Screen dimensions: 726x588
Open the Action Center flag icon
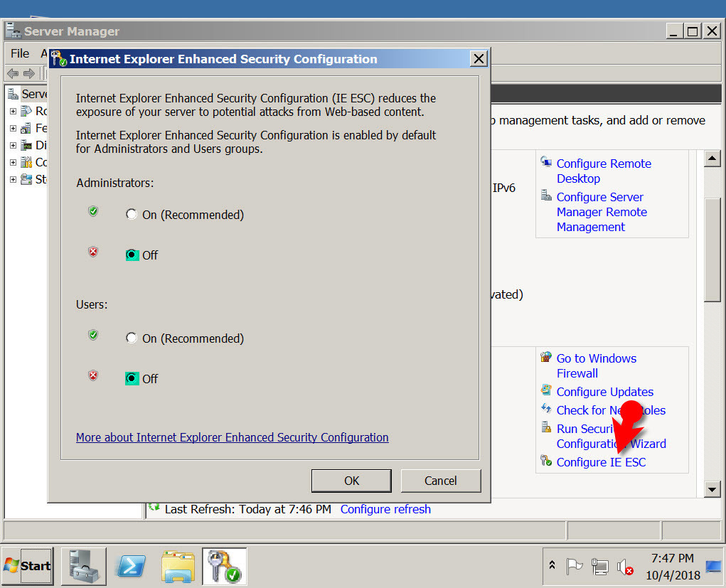574,566
